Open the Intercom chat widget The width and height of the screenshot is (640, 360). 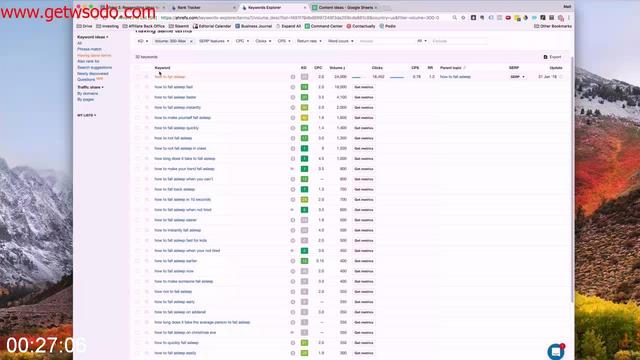pyautogui.click(x=556, y=351)
